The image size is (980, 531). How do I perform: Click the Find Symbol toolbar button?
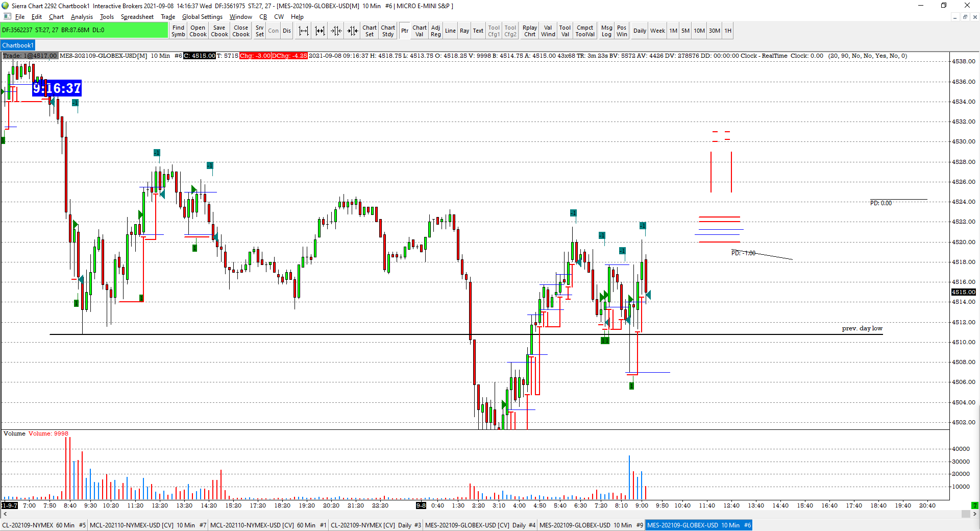click(x=178, y=31)
